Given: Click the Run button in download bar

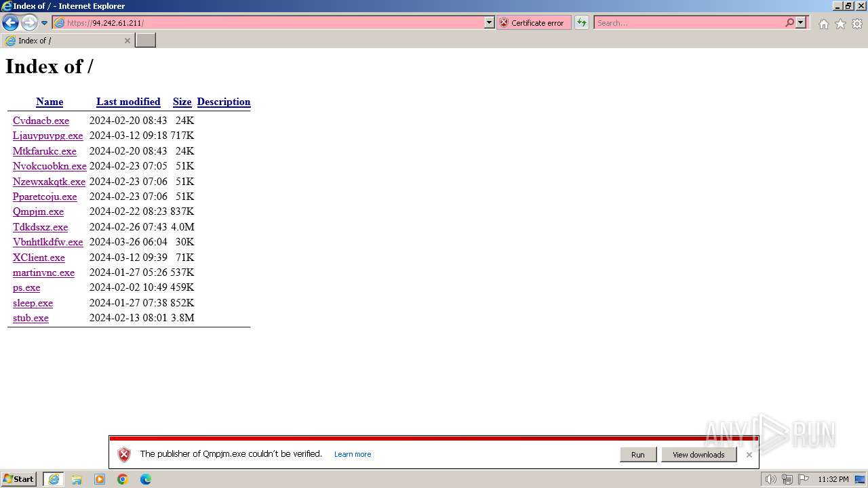Looking at the screenshot, I should click(x=638, y=455).
